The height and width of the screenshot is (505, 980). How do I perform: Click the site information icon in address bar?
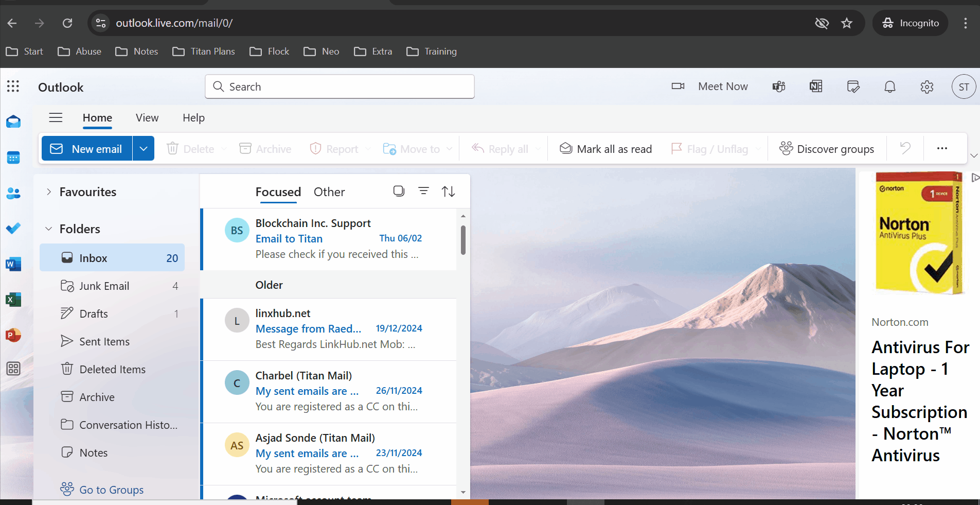point(101,23)
